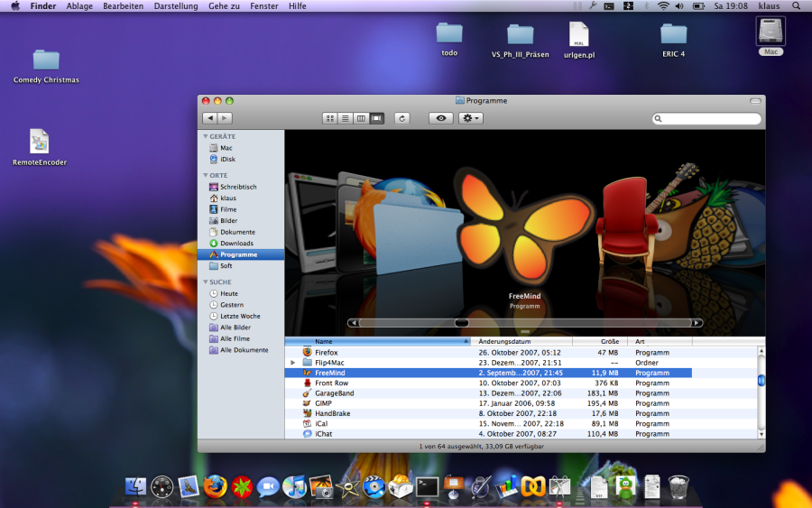
Task: Open the Trash in the Dock
Action: point(678,486)
